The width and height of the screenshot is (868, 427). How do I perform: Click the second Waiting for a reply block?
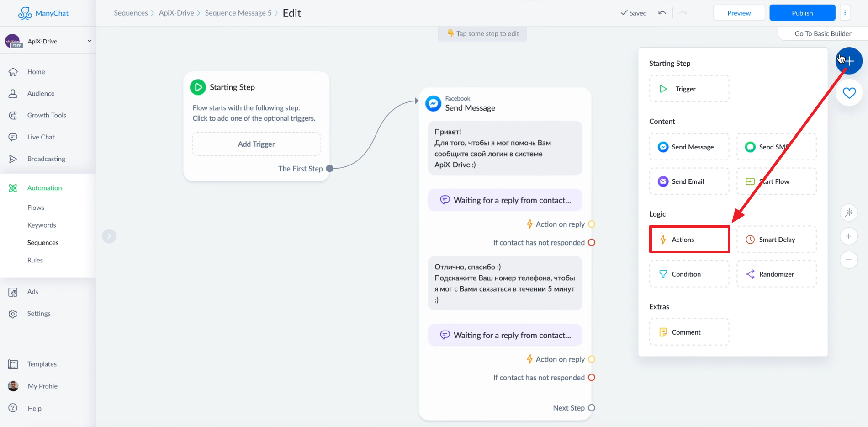(505, 335)
